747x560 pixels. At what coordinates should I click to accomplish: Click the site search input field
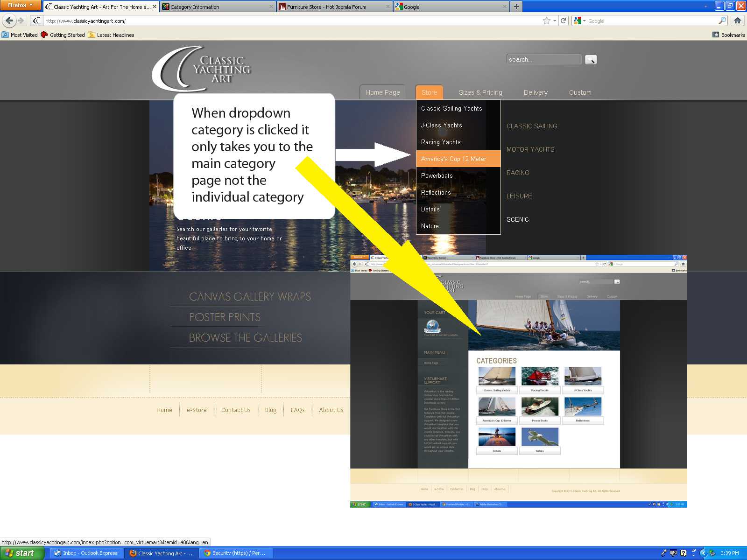pos(543,60)
